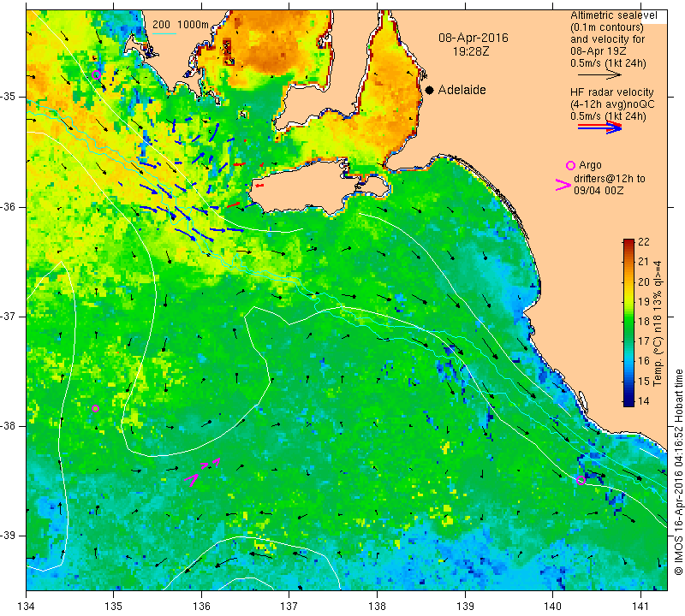Click the (4-12h avg)noQC legend text
This screenshot has width=685, height=616.
tap(612, 104)
